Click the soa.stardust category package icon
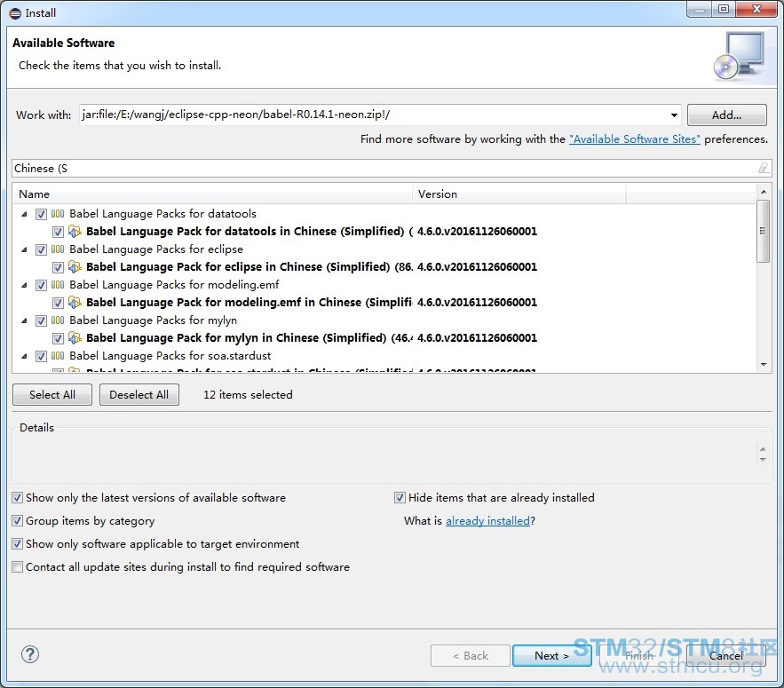Viewport: 784px width, 688px height. [58, 356]
